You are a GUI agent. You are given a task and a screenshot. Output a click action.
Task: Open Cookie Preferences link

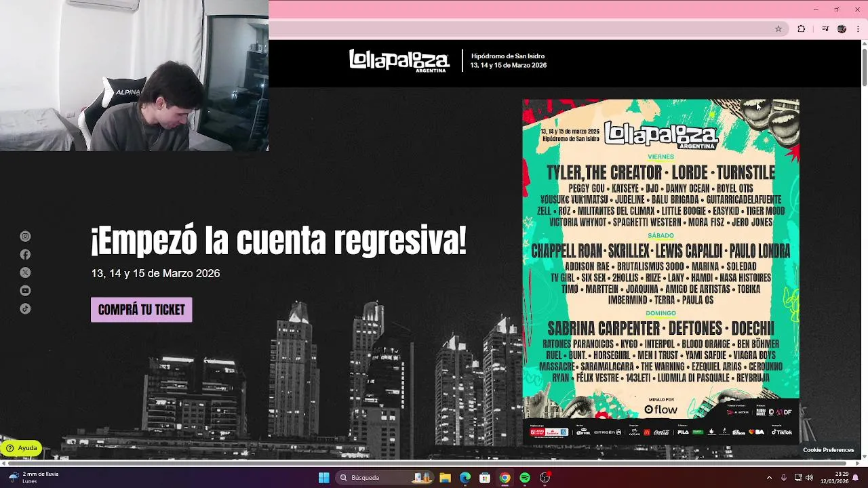(x=828, y=450)
